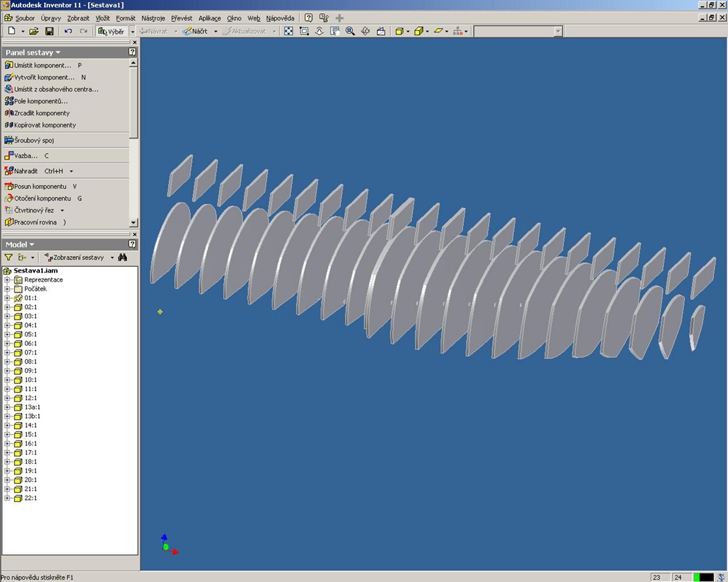Start the Šroubový spoj tool

click(34, 140)
